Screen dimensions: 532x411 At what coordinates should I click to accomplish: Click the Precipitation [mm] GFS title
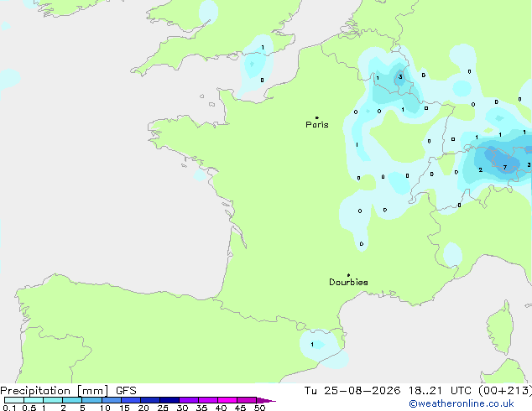68,391
